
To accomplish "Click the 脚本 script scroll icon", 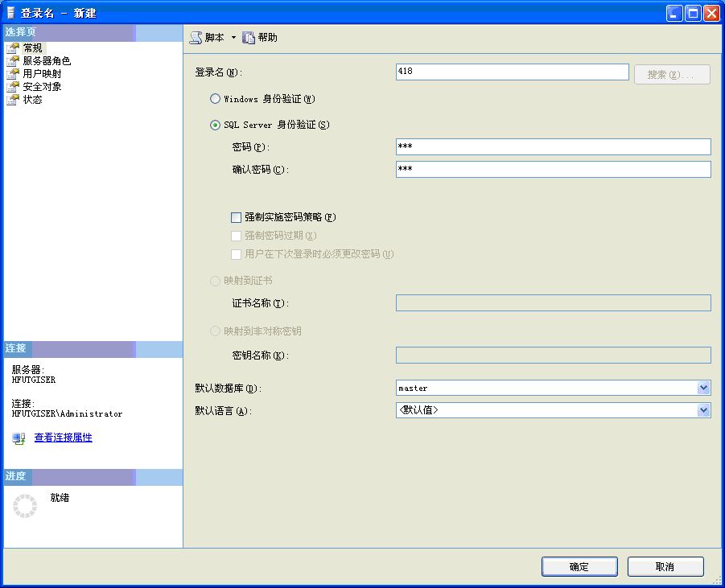I will coord(196,38).
